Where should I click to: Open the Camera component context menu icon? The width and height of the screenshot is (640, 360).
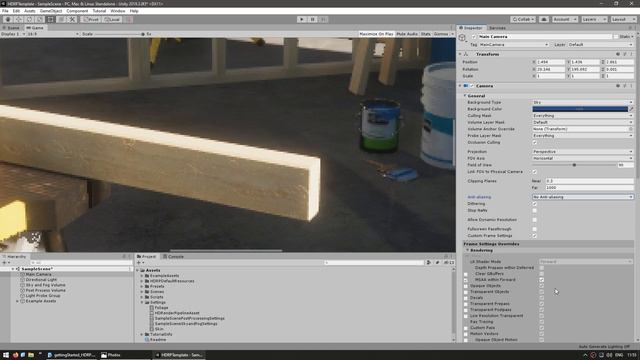tap(631, 86)
